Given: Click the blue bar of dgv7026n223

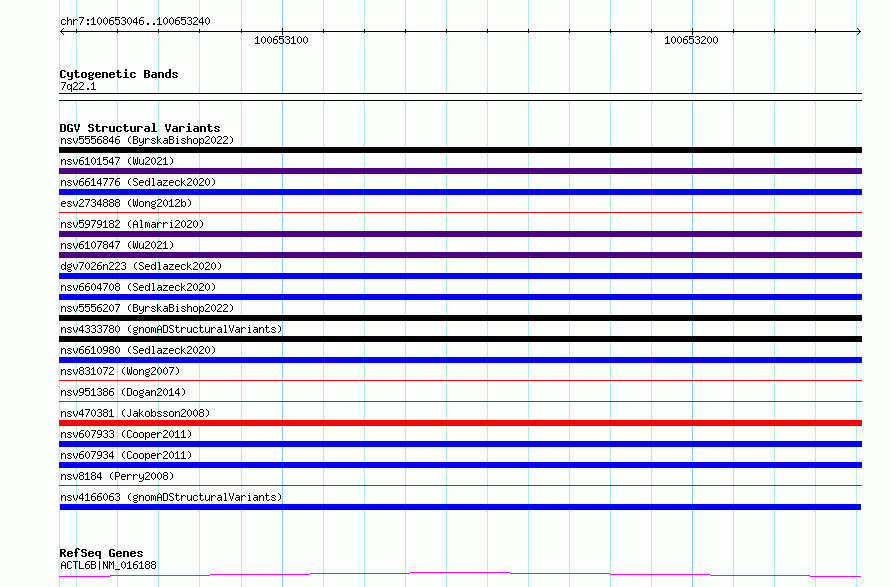Looking at the screenshot, I should coord(460,276).
